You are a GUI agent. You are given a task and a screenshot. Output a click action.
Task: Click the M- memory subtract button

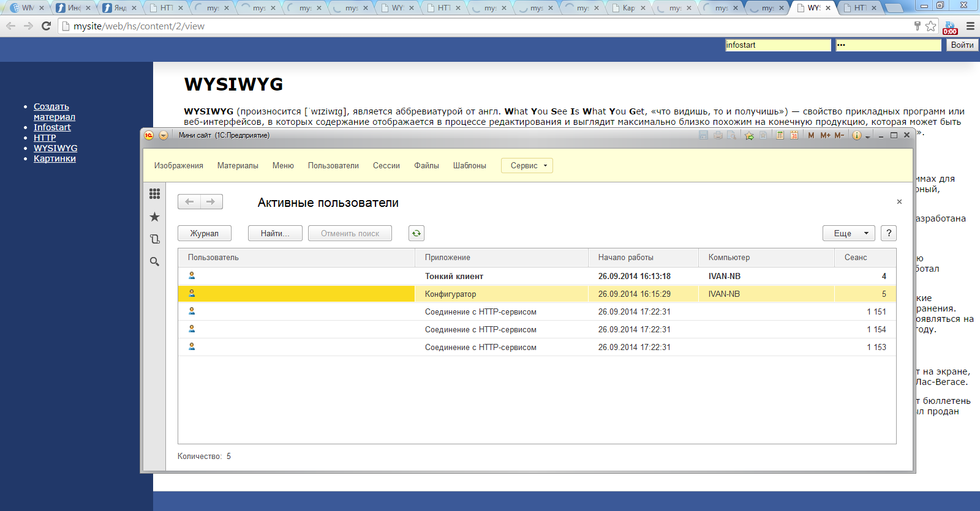pyautogui.click(x=839, y=135)
